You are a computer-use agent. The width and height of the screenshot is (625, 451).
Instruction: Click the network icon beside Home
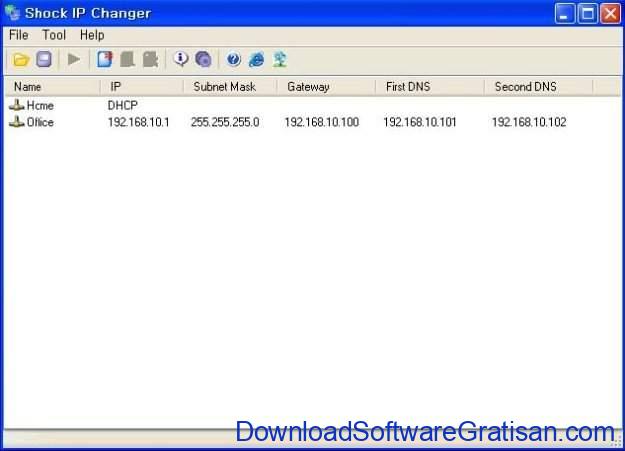(17, 105)
